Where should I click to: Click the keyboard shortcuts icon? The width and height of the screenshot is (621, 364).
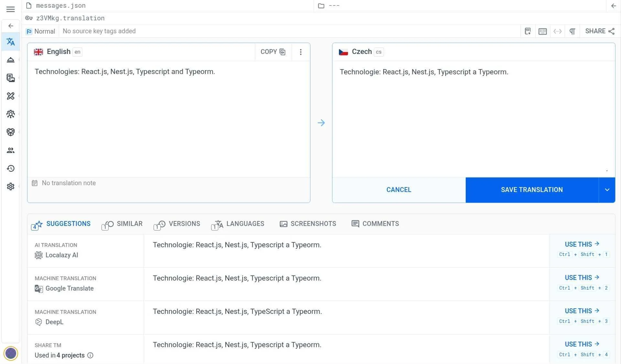(542, 31)
